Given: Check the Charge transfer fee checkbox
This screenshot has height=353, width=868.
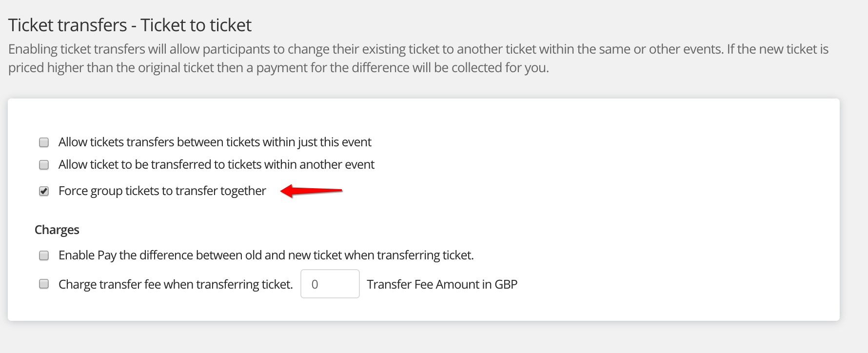Looking at the screenshot, I should pos(44,284).
